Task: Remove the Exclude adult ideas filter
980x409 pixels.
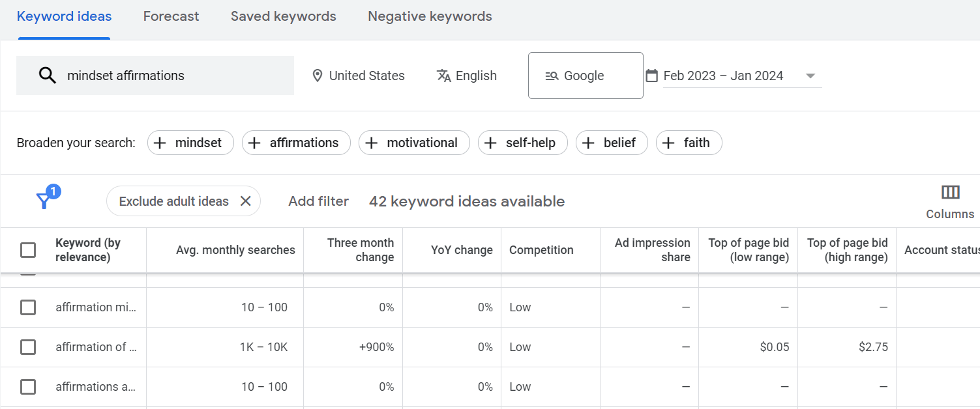Action: [246, 201]
